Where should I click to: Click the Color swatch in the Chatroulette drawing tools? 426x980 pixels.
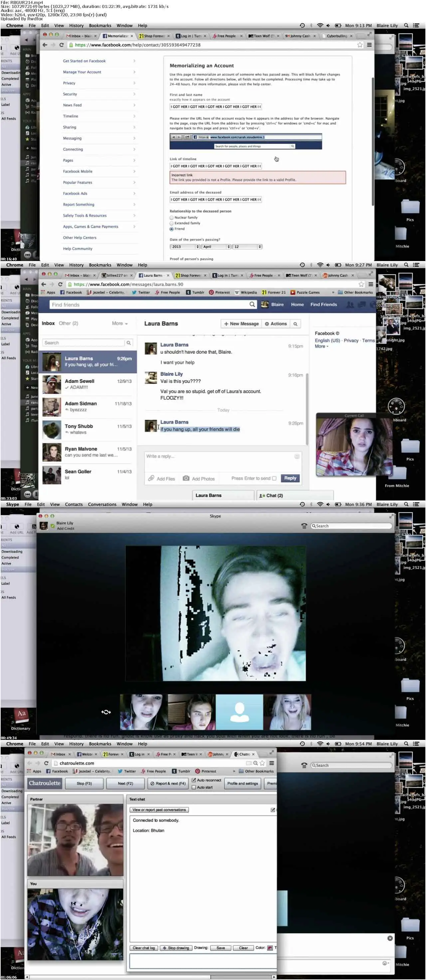[270, 948]
